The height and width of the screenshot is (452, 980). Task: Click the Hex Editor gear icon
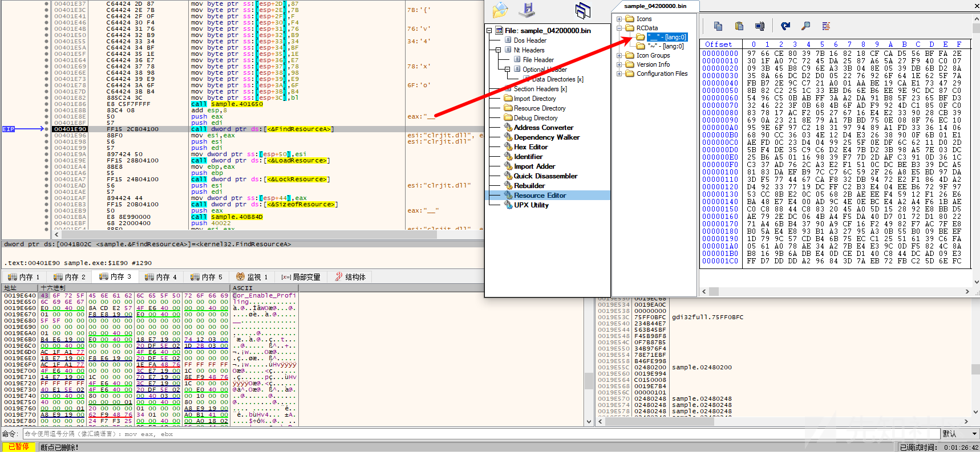[x=508, y=147]
